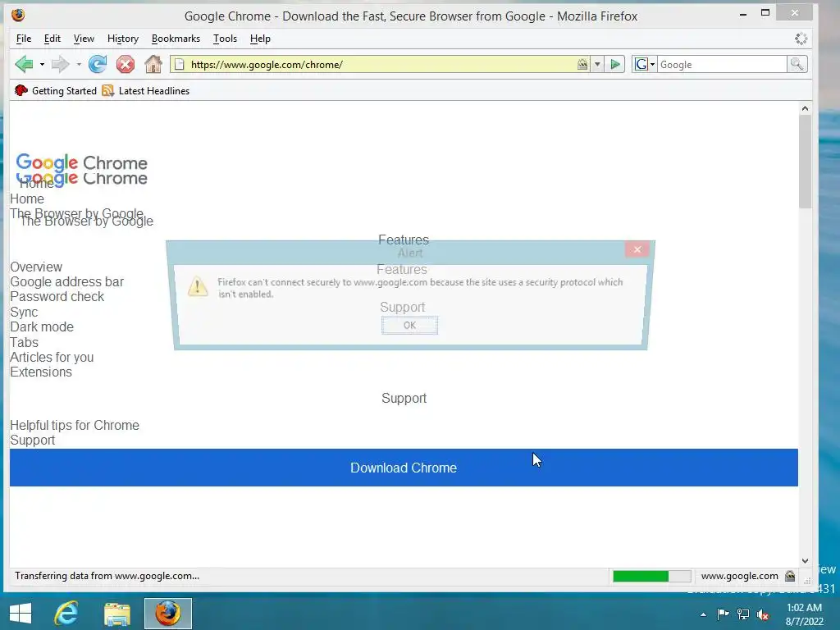
Task: Open the Edit menu
Action: click(x=52, y=39)
